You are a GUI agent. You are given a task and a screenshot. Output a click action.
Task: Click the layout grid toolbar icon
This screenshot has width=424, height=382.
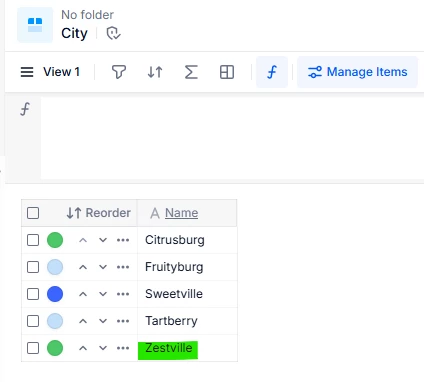point(227,72)
